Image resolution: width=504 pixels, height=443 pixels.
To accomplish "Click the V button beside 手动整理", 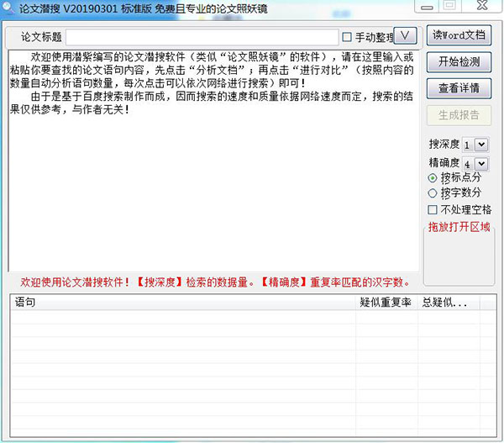I will 405,35.
